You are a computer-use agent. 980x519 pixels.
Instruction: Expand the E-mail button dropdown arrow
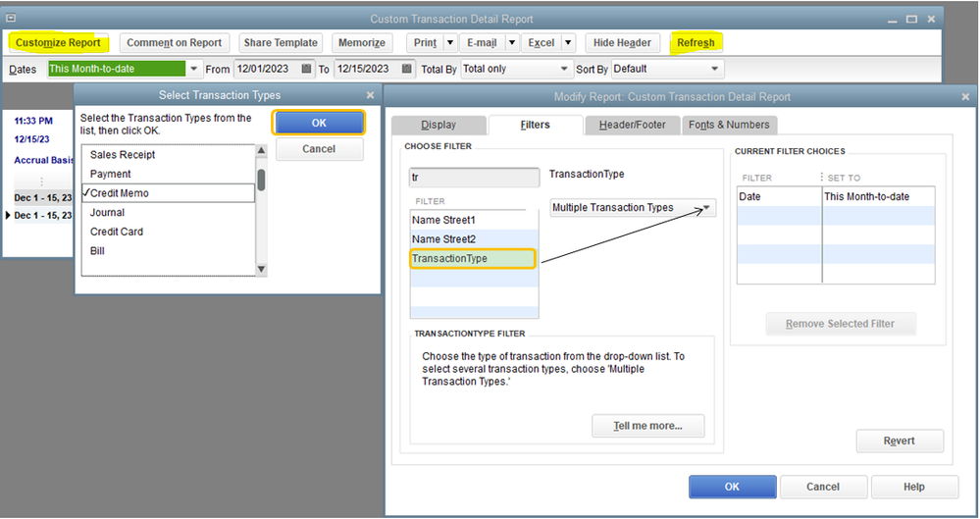(512, 42)
